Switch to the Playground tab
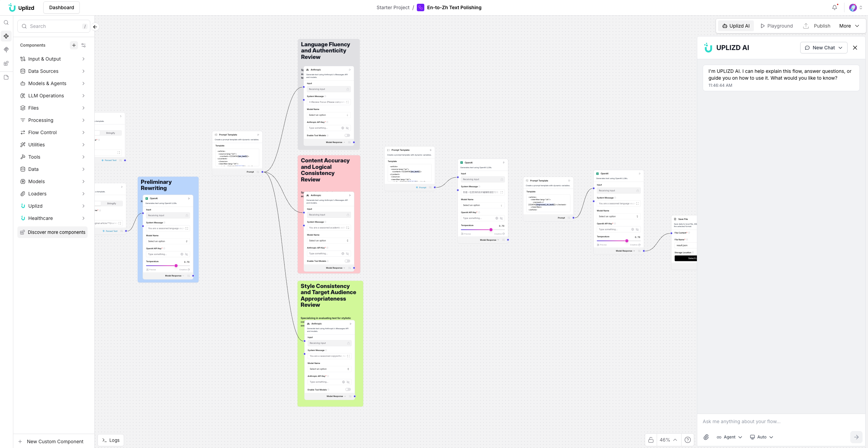The image size is (868, 448). (x=777, y=26)
